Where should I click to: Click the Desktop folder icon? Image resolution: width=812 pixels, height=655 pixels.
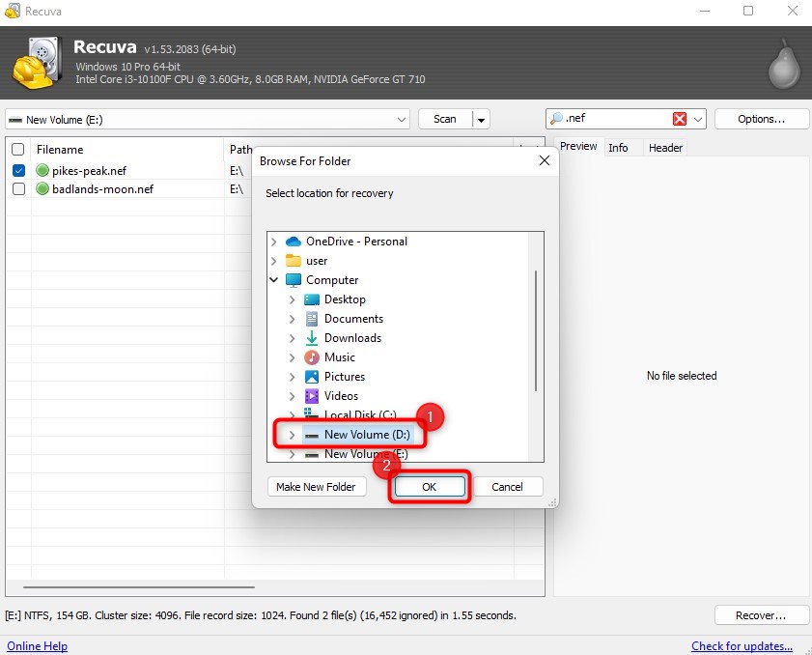point(311,299)
